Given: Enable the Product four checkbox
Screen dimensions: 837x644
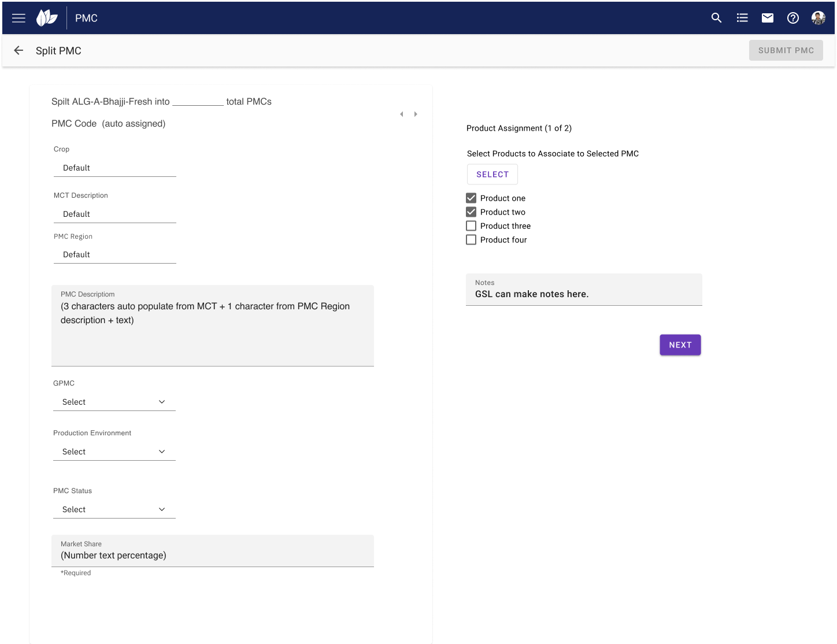Looking at the screenshot, I should coord(471,240).
